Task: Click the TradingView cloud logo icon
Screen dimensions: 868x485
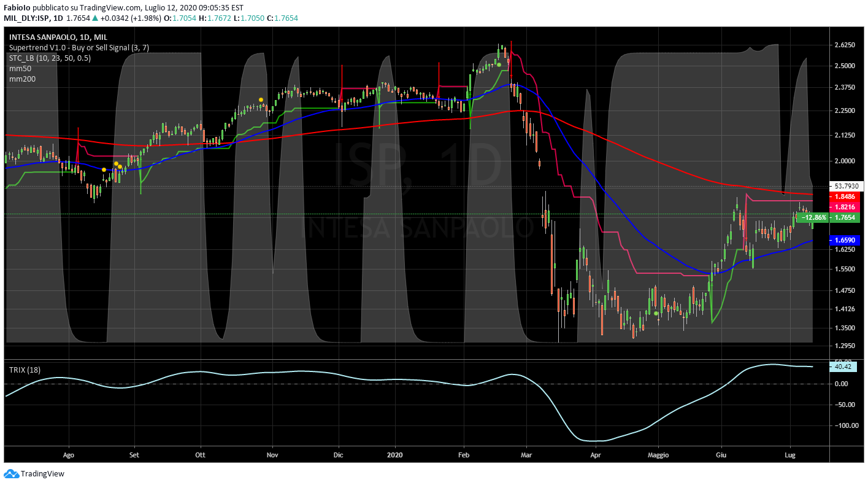Action: click(x=11, y=473)
